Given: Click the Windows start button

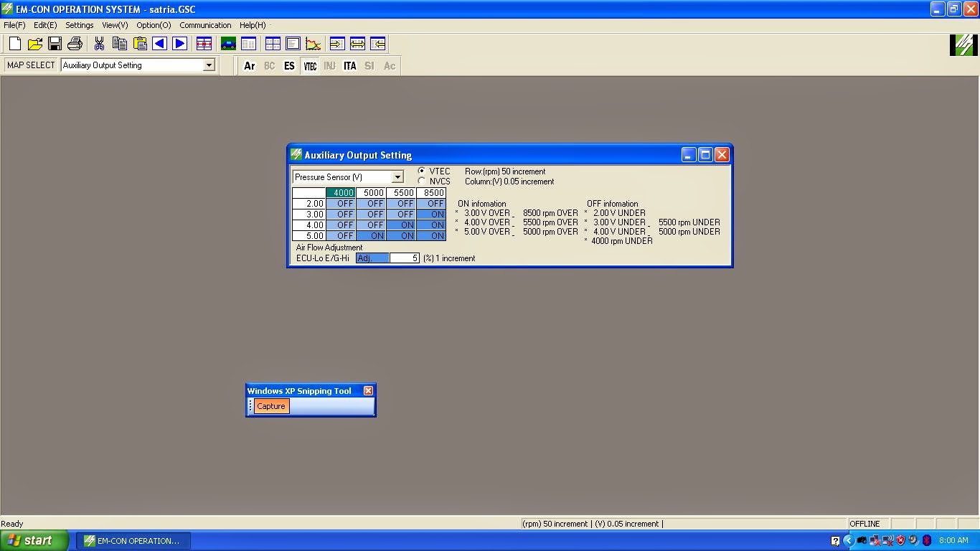Looking at the screenshot, I should coord(34,540).
